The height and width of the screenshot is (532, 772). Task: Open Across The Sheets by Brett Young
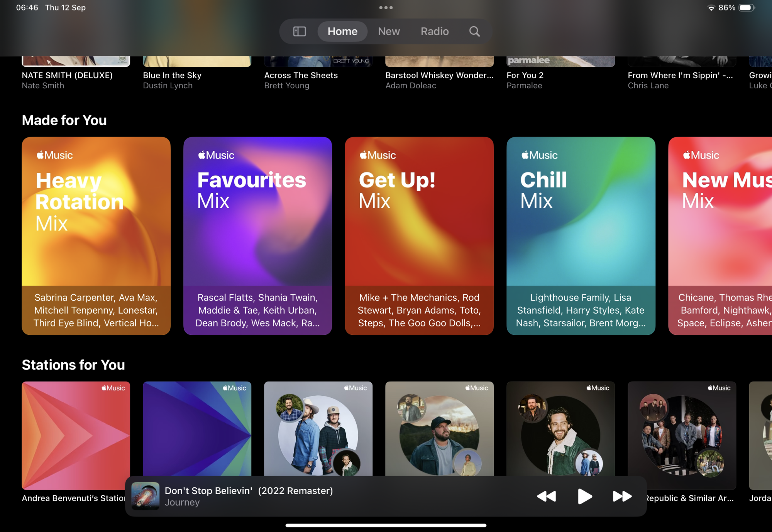[301, 75]
